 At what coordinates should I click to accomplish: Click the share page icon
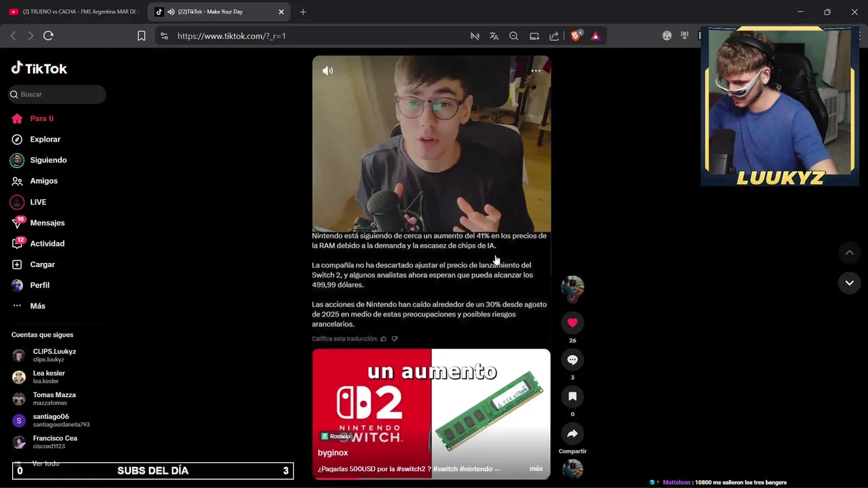554,36
